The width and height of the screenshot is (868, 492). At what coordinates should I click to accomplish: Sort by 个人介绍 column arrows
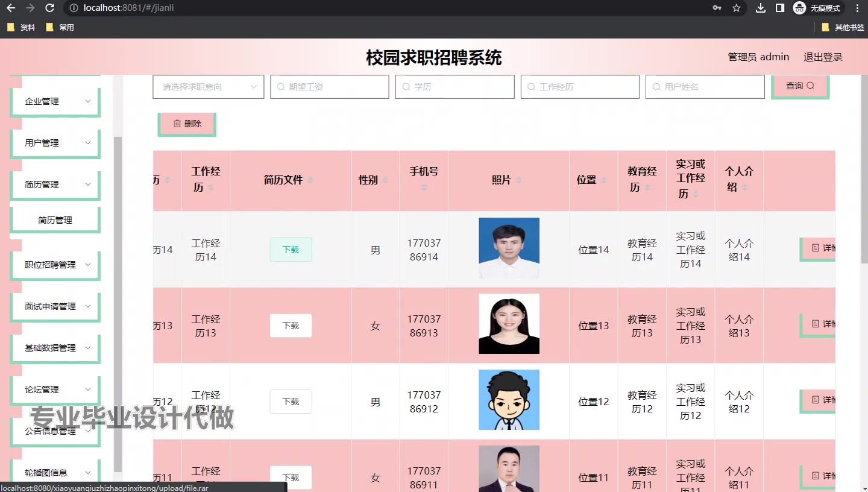(744, 188)
